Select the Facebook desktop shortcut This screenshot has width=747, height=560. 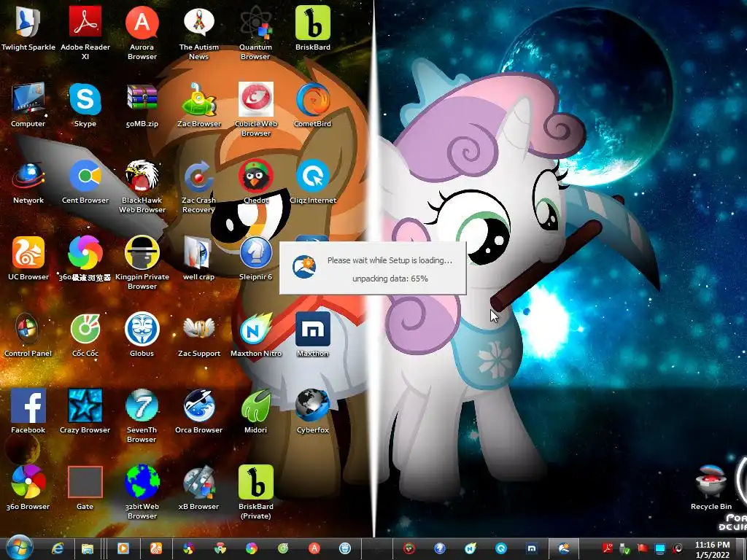tap(28, 405)
